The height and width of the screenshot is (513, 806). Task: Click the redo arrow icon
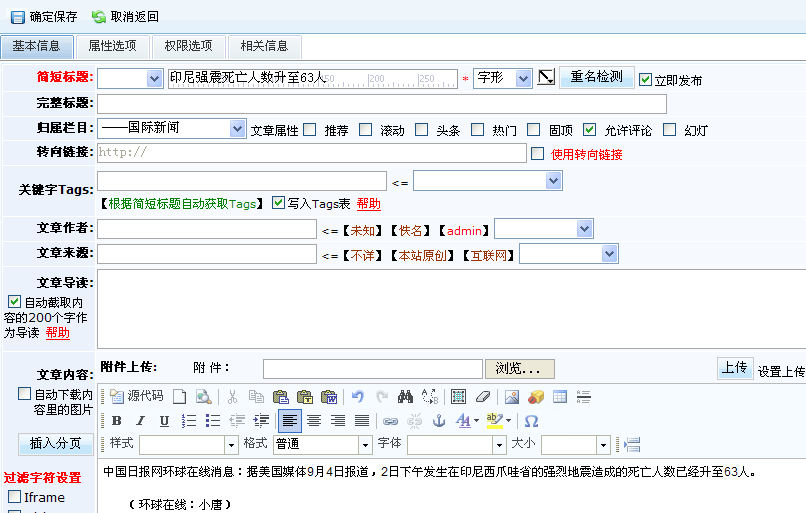click(381, 396)
